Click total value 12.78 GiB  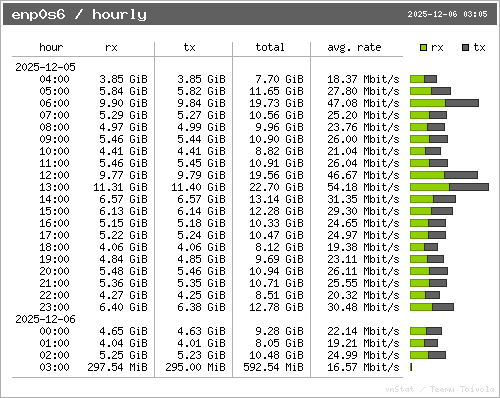(276, 307)
